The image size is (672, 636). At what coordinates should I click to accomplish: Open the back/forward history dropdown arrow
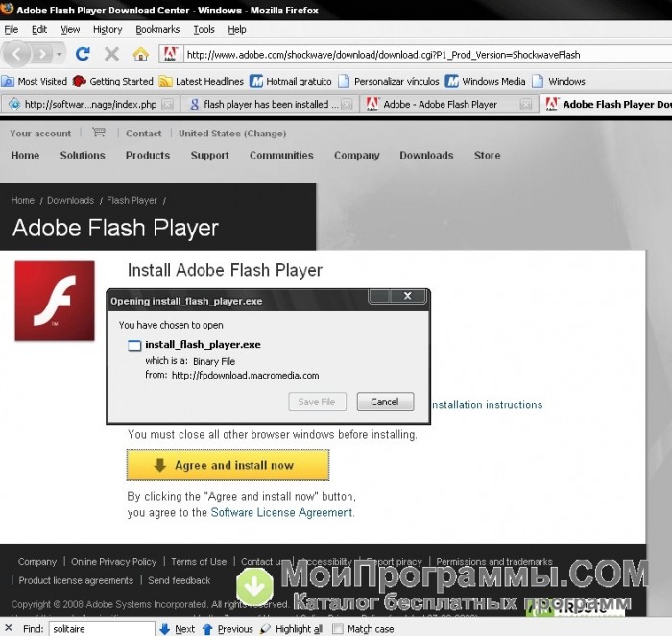pos(60,54)
